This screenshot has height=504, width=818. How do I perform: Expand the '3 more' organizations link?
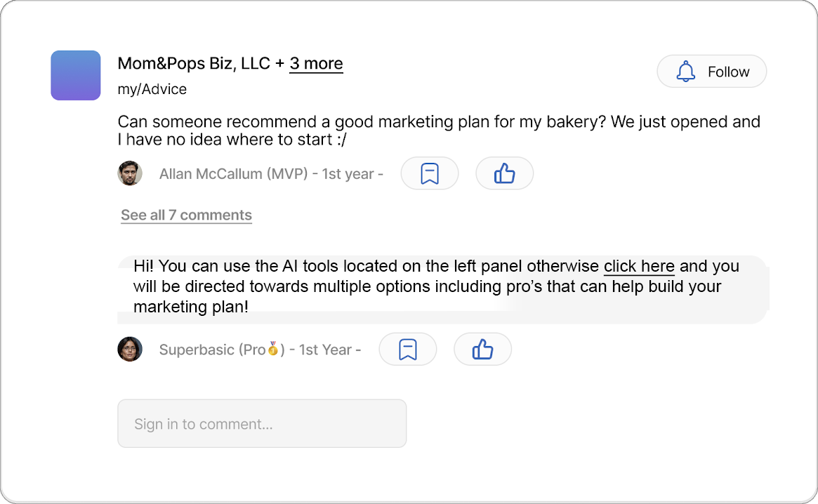click(x=316, y=64)
